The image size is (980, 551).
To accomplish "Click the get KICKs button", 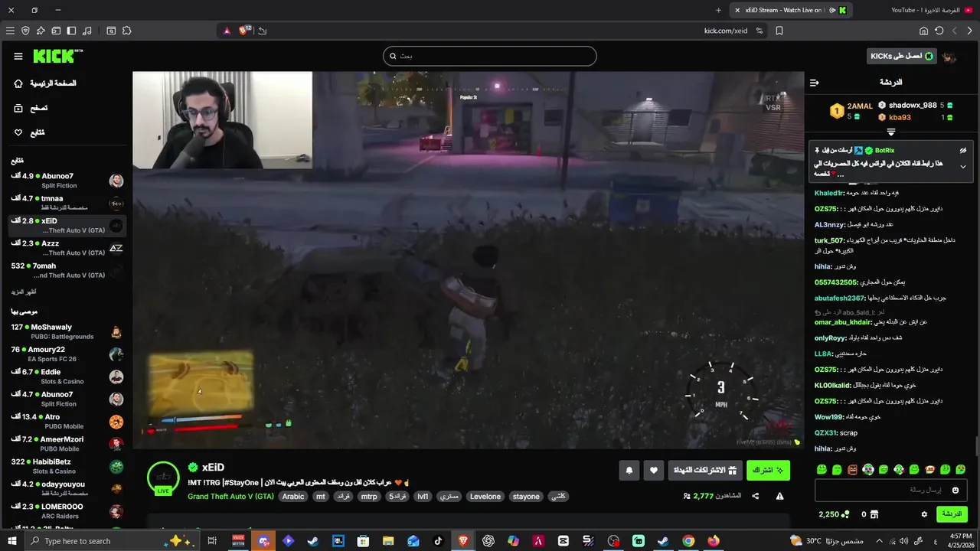I will [902, 56].
